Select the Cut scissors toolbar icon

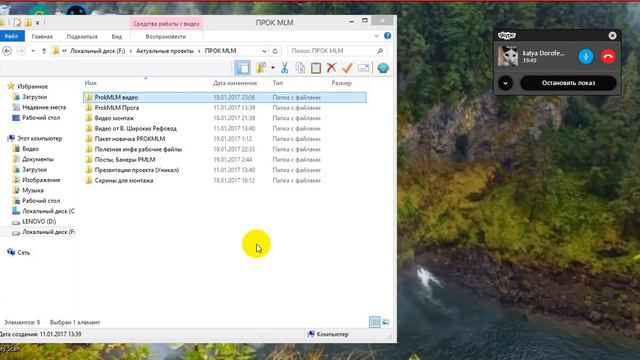(x=284, y=68)
